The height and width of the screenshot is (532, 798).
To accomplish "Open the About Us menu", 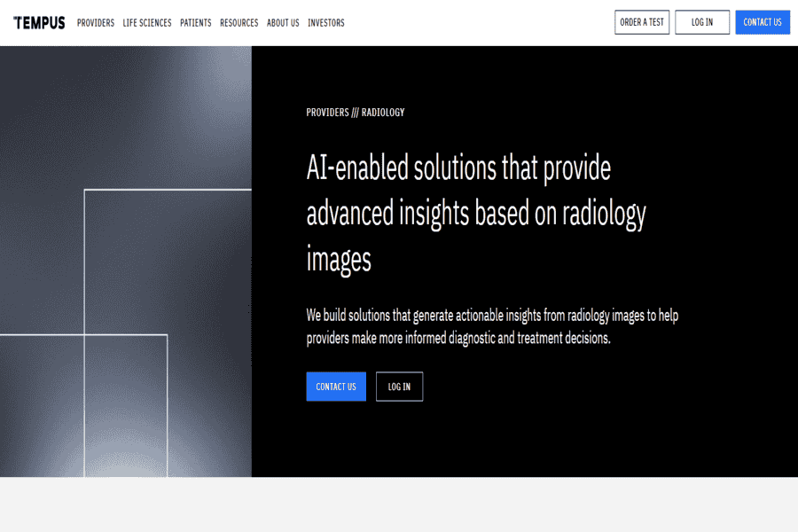I will point(283,23).
